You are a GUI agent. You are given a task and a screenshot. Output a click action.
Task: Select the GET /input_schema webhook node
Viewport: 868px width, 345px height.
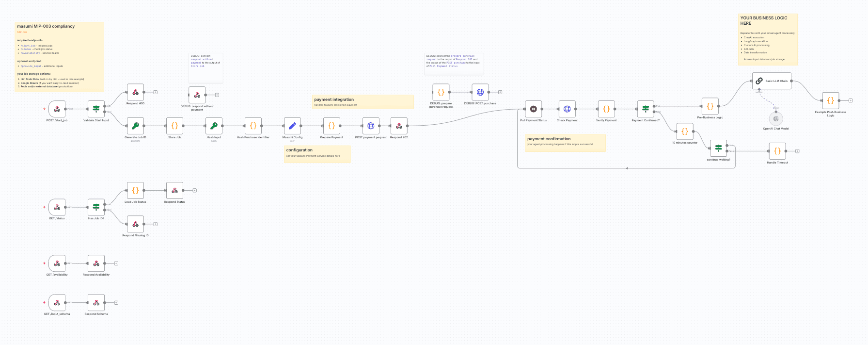pyautogui.click(x=57, y=303)
